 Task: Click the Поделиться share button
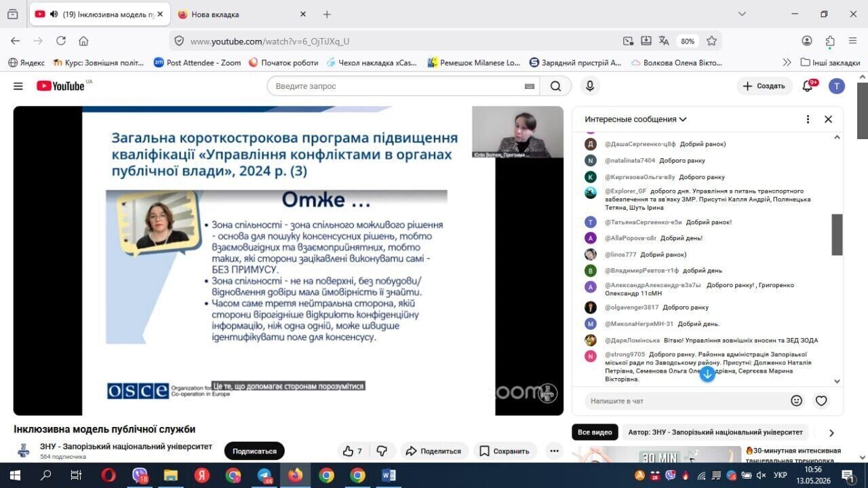point(433,451)
